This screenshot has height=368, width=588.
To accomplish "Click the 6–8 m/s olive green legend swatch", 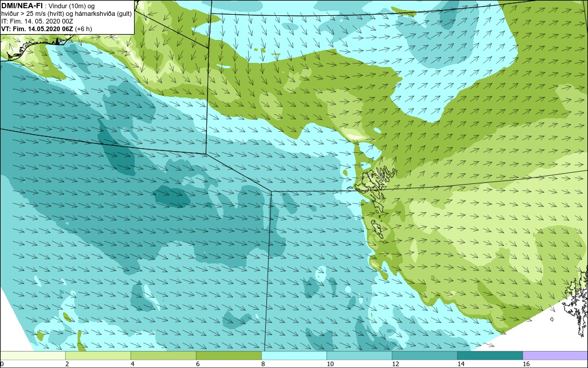I will (x=229, y=355).
